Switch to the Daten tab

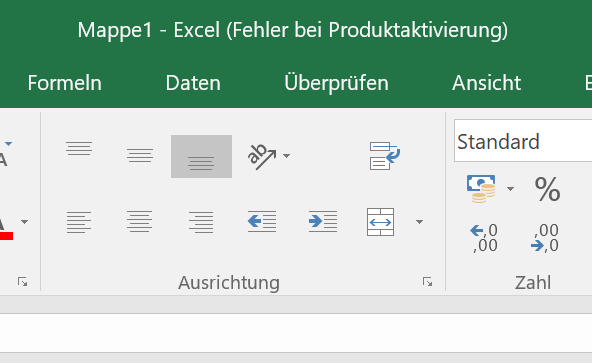tap(193, 83)
